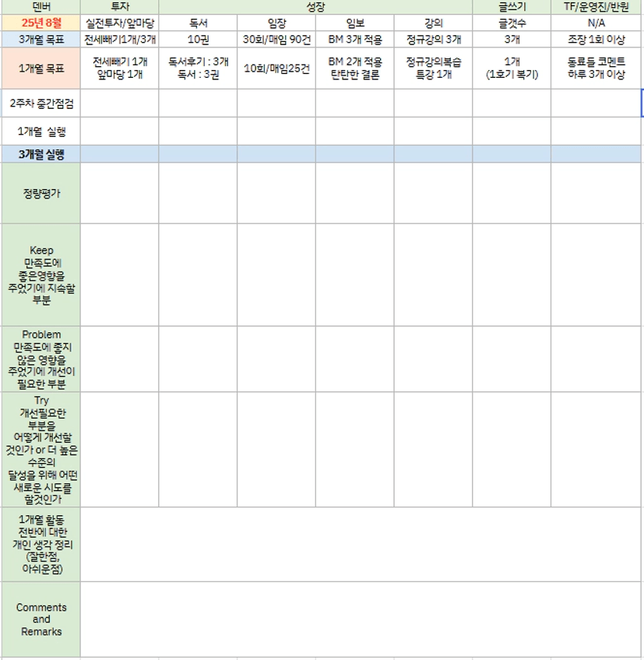Select the '정량평가' row label
Viewport: 644px width, 660px height.
click(x=40, y=193)
